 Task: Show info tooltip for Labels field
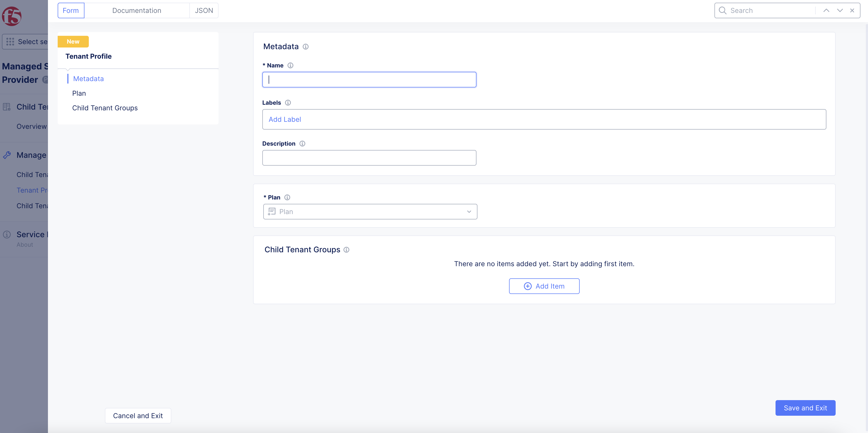point(288,103)
